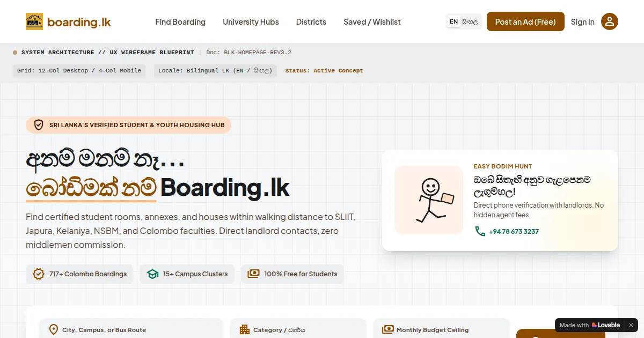Call the +94 78 673 3237 phone link
Screen dimensions: 644x338
click(514, 231)
